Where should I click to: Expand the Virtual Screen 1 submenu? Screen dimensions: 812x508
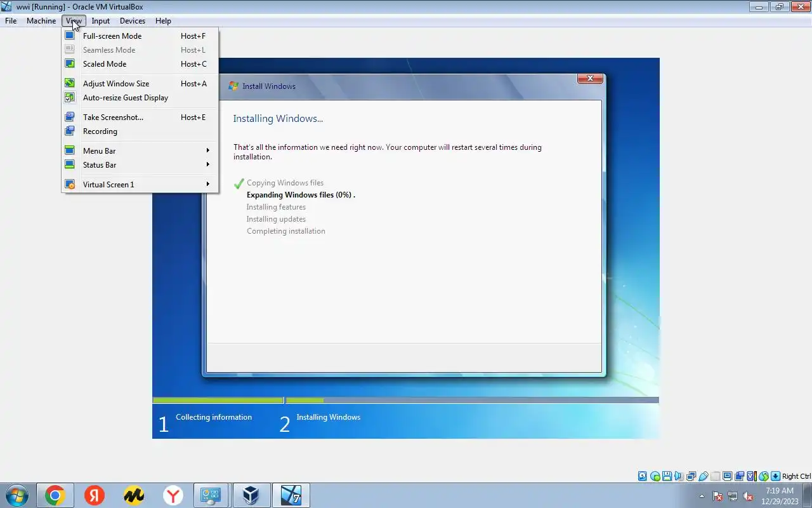pos(140,185)
